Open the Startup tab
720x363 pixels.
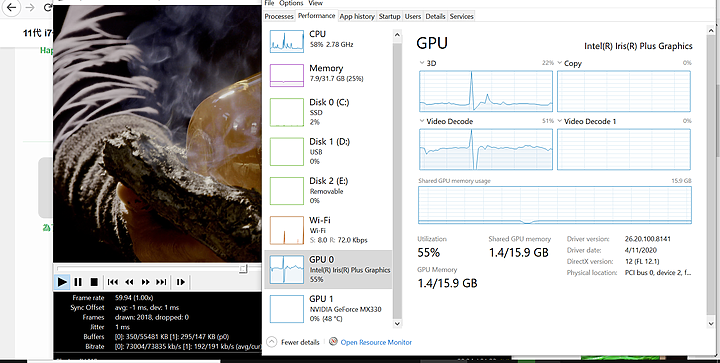tap(389, 16)
